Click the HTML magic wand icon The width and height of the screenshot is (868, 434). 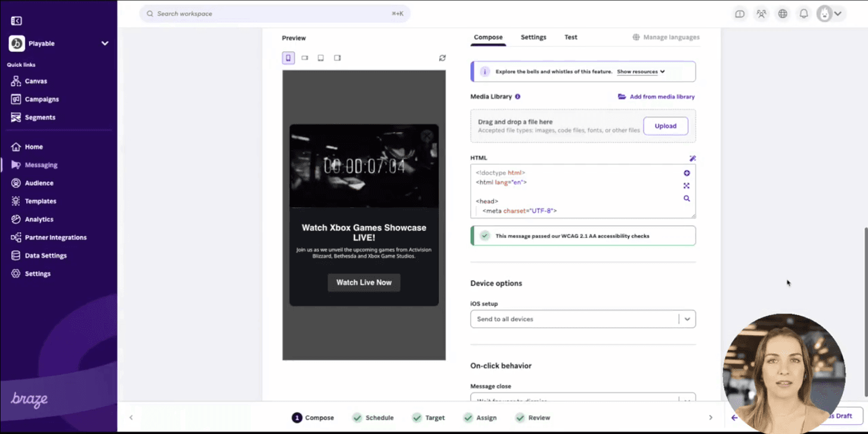pyautogui.click(x=693, y=158)
